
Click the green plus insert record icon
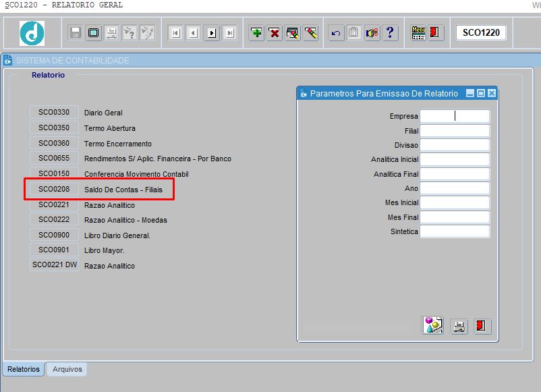[x=256, y=33]
